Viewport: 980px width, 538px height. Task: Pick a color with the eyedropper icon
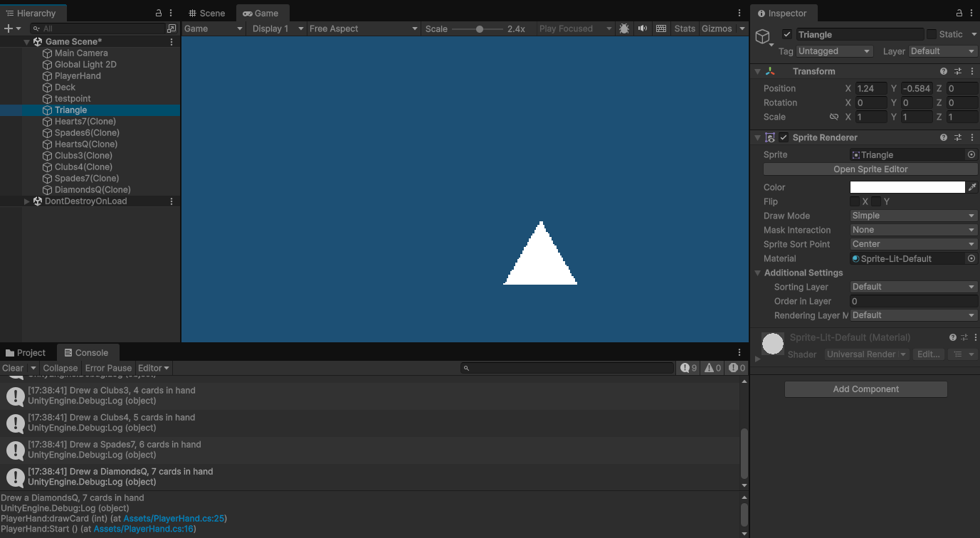(972, 186)
